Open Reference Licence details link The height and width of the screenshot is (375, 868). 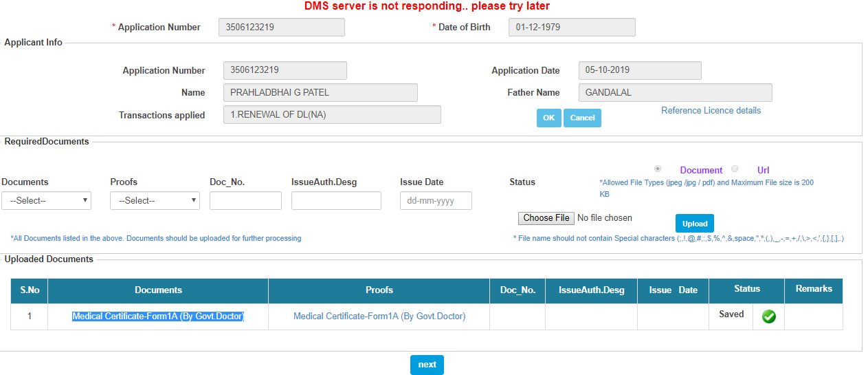click(711, 110)
